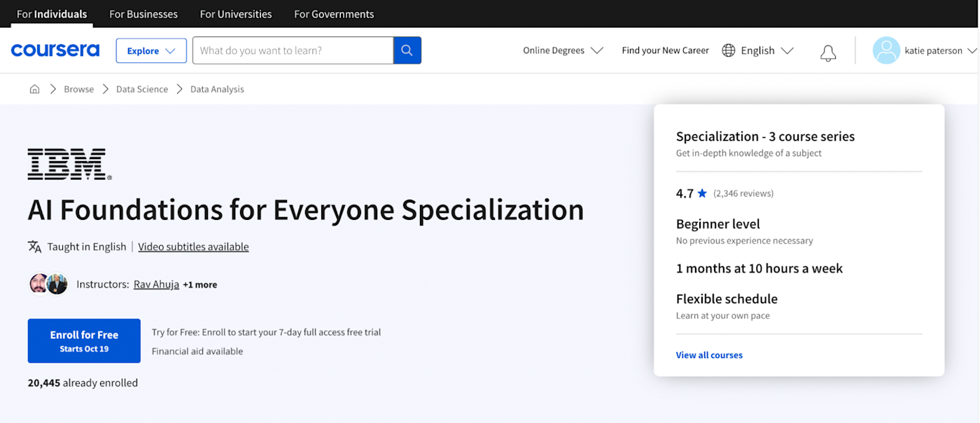Image resolution: width=980 pixels, height=423 pixels.
Task: Open the Online Degrees dropdown
Action: point(563,50)
